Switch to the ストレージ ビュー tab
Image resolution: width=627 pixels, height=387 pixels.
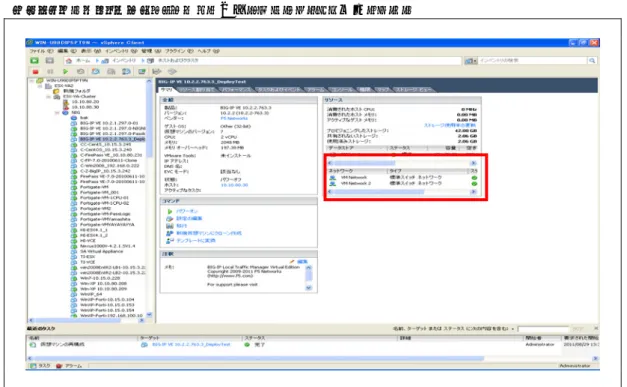(414, 90)
